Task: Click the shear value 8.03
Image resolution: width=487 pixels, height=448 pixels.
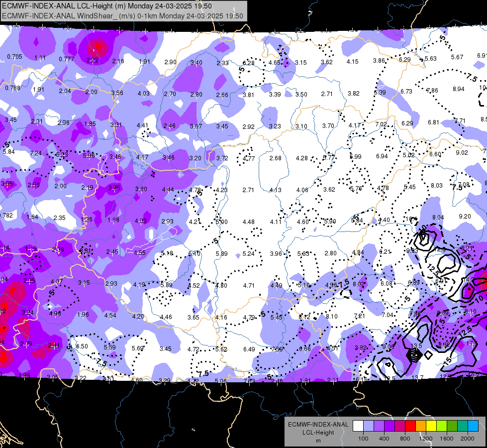Action: click(x=437, y=186)
